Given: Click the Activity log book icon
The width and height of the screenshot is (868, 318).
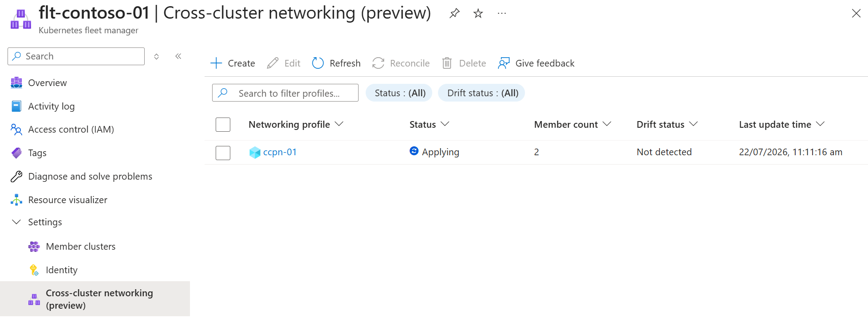Looking at the screenshot, I should click(x=16, y=106).
